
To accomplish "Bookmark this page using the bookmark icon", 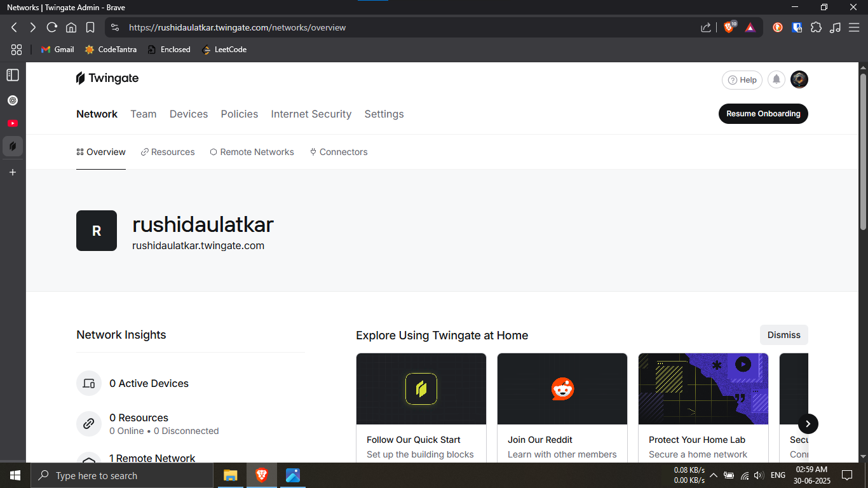I will (90, 27).
